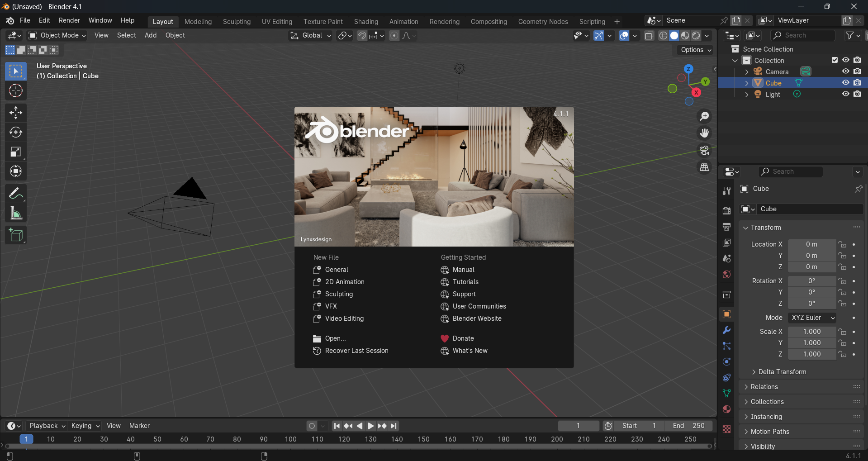Switch to the Sculpting workspace tab
Image resolution: width=868 pixels, height=461 pixels.
coord(237,22)
